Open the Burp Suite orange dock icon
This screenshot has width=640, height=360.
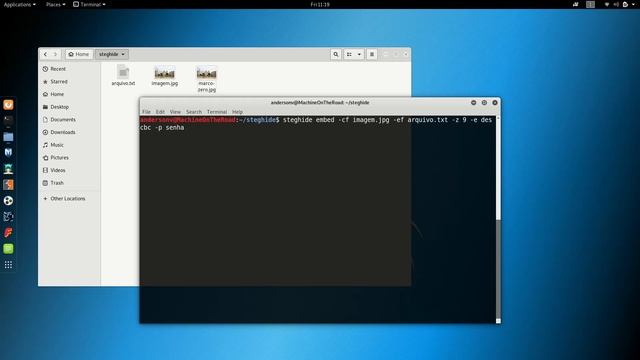click(8, 184)
